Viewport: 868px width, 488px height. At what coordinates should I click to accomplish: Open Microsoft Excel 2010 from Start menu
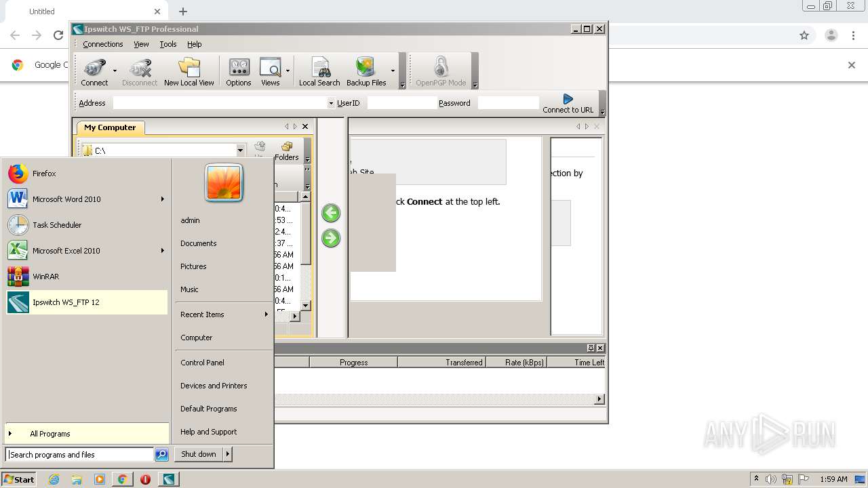[87, 251]
